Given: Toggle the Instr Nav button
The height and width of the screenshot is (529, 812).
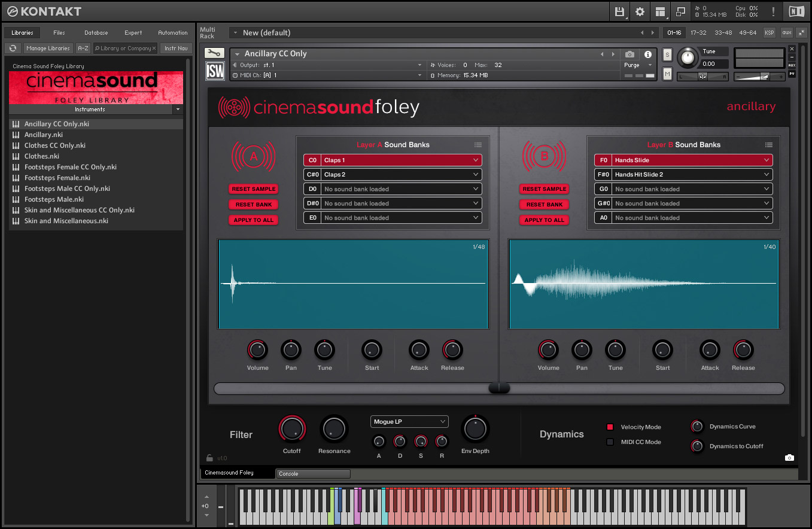Looking at the screenshot, I should click(x=176, y=48).
